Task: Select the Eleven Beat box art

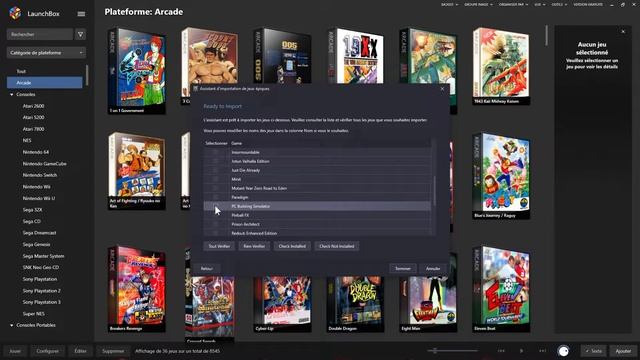Action: point(501,289)
